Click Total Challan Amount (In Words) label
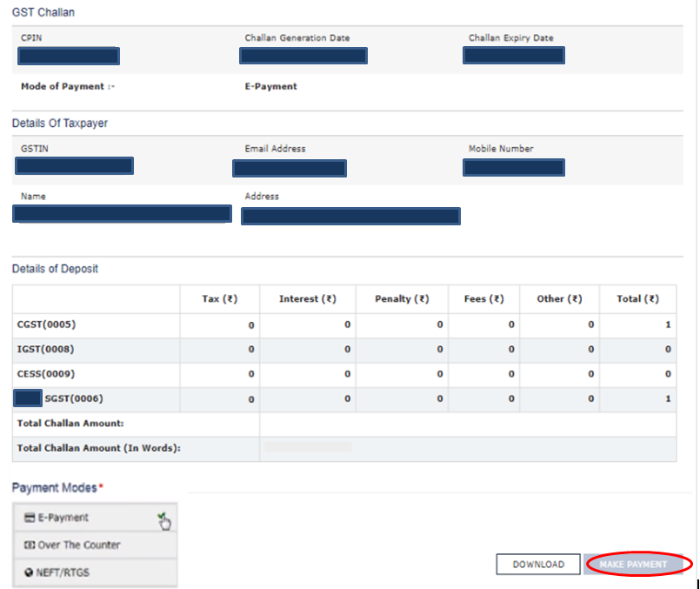The width and height of the screenshot is (700, 589). pos(98,448)
